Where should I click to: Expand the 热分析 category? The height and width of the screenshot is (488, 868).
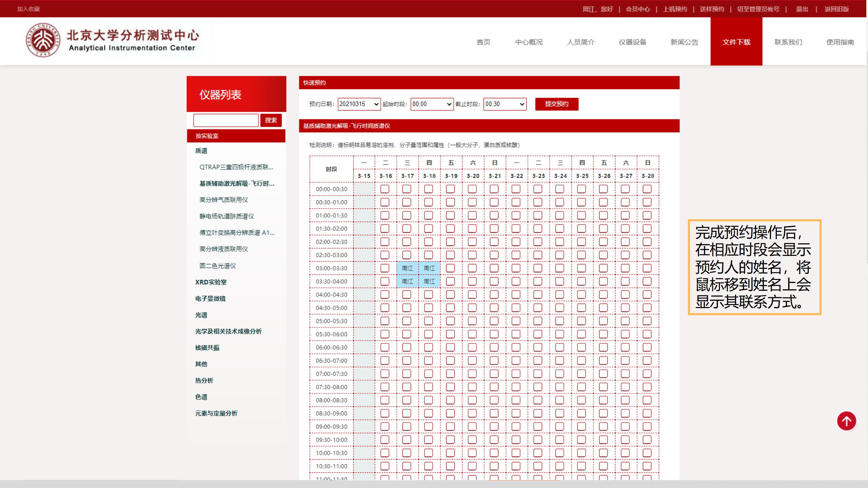[x=204, y=381]
